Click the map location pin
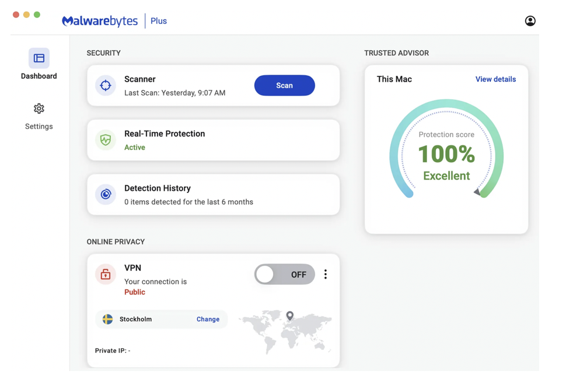Image resolution: width=566 pixels, height=392 pixels. [x=290, y=316]
